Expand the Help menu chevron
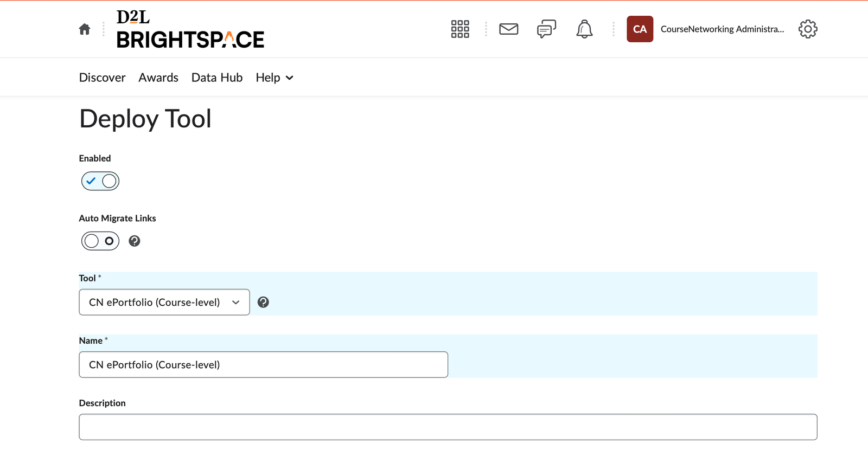The height and width of the screenshot is (456, 868). click(290, 78)
